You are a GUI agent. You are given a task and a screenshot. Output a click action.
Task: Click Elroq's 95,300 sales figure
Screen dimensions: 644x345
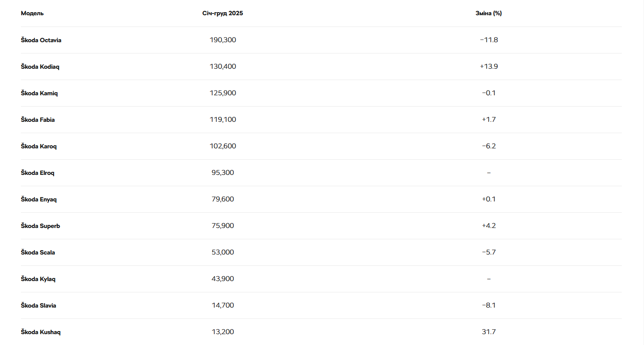pyautogui.click(x=223, y=173)
